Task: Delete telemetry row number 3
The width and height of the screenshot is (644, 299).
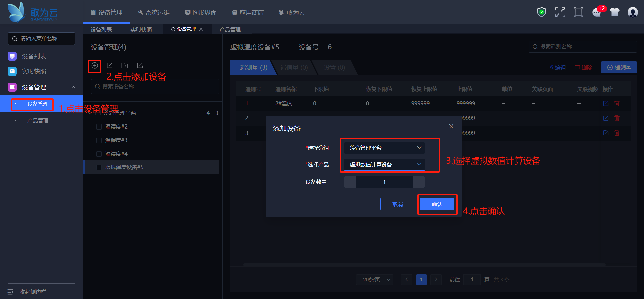Action: pos(616,133)
